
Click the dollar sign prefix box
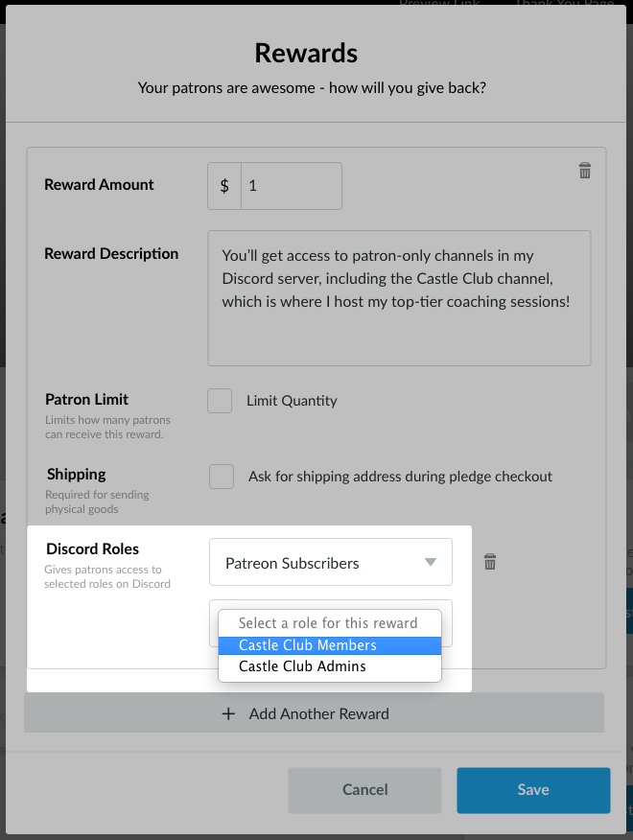224,186
